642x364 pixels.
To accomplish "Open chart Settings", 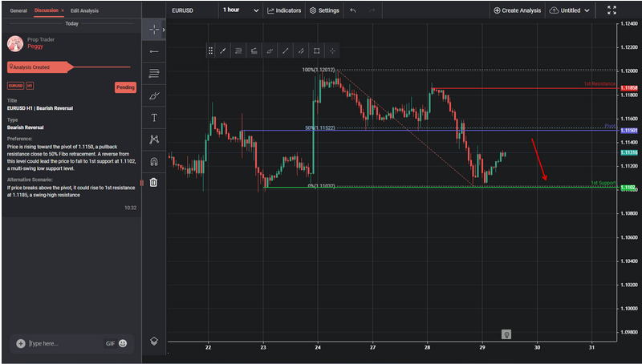I will coord(324,10).
